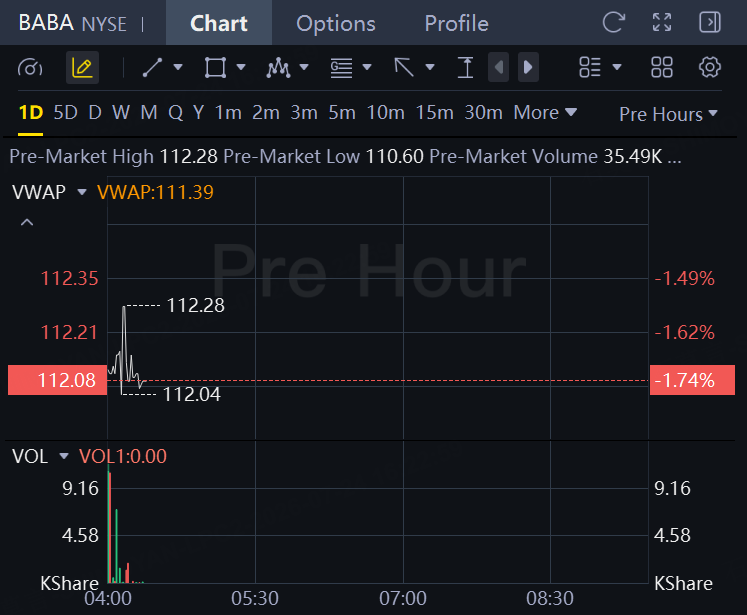Click the grid layout icon
747x615 pixels.
[x=662, y=67]
